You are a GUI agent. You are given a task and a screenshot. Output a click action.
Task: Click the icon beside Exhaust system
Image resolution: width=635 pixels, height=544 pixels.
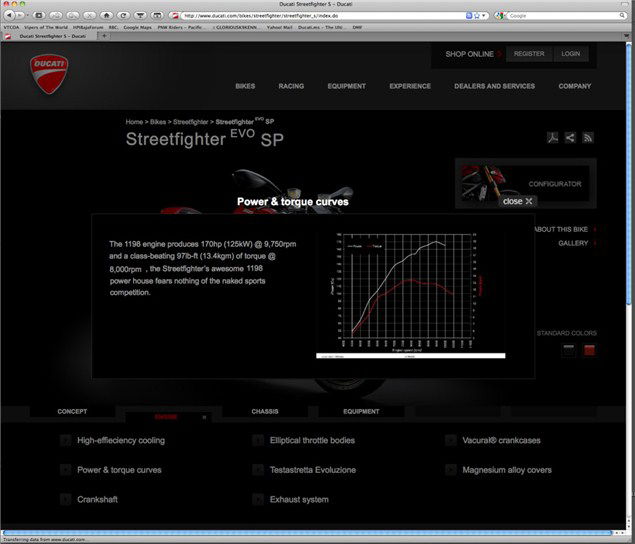[x=258, y=498]
